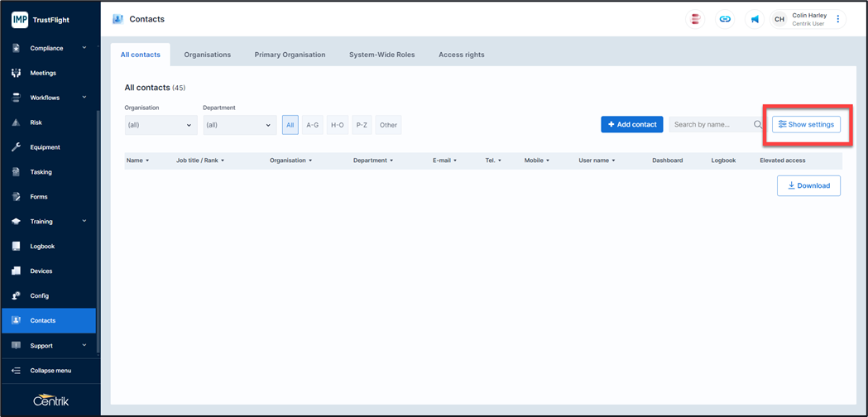The height and width of the screenshot is (417, 868).
Task: Open the Organisation filter dropdown
Action: tap(161, 125)
